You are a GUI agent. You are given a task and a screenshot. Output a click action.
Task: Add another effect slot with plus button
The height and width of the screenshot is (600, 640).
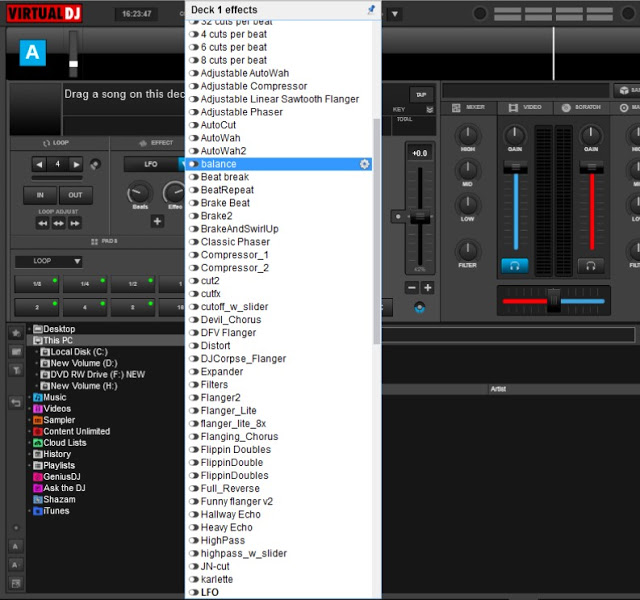157,222
